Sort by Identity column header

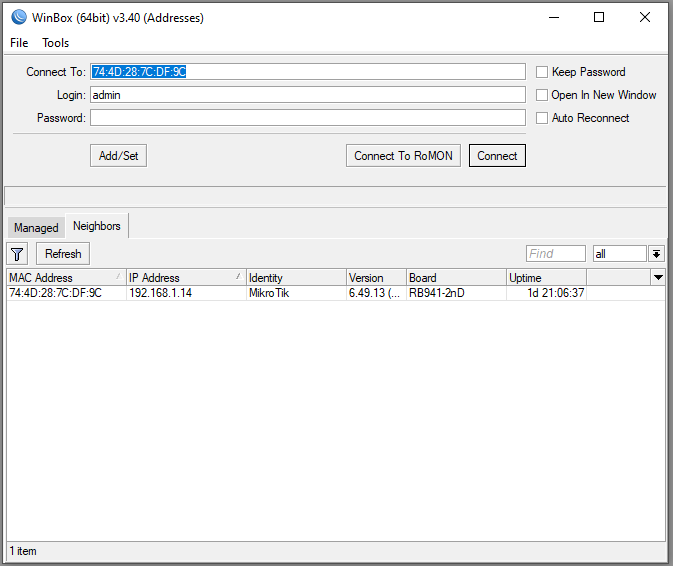point(296,278)
